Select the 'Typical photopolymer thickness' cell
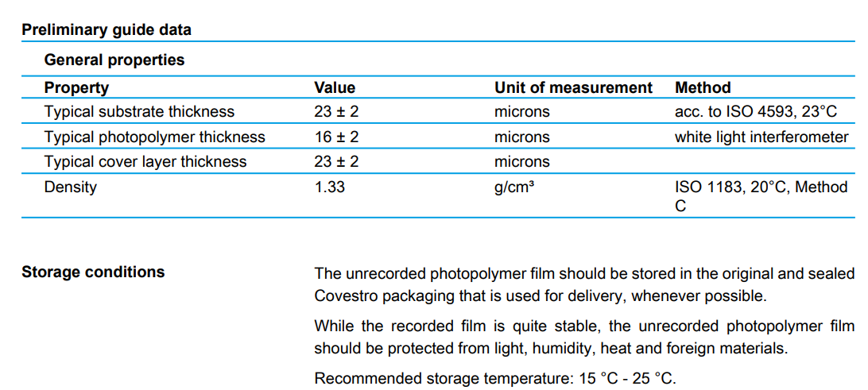Viewport: 868px width, 390px height. pos(154,137)
